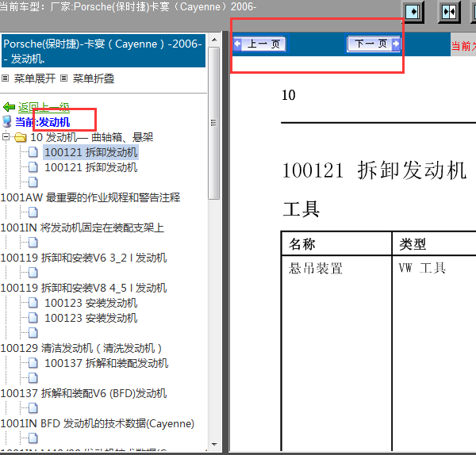Click the page icon below 1001IN 将发动机固定在装配支架上
Viewport: 476px width, 455px height.
coord(33,242)
